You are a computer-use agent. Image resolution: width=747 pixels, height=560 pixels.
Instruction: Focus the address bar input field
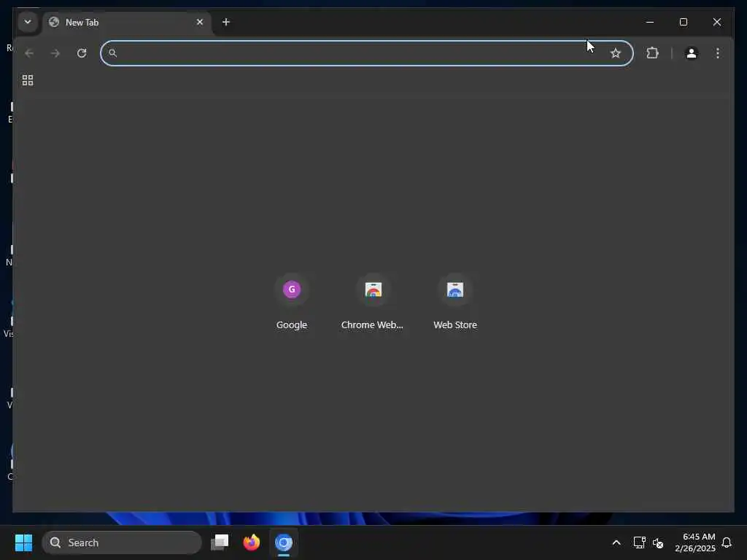[366, 52]
